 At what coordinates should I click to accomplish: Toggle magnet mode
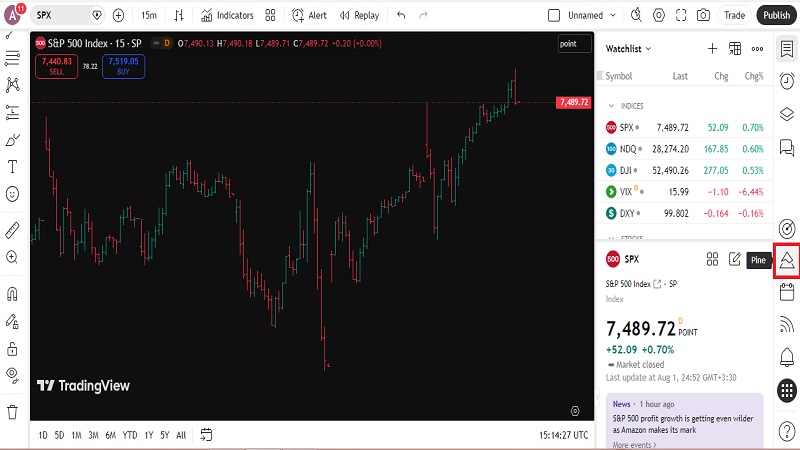click(x=12, y=294)
